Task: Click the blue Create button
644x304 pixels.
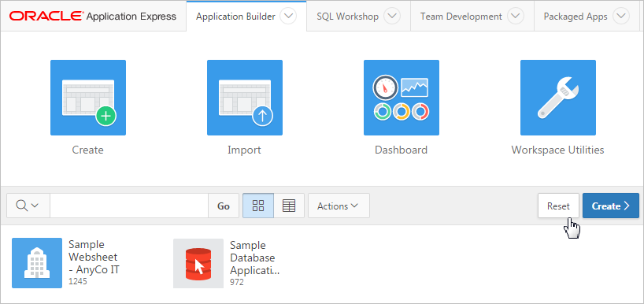Action: tap(610, 206)
